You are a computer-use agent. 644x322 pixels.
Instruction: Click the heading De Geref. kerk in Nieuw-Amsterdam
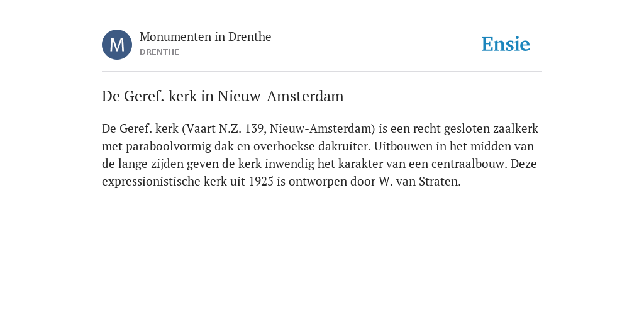pyautogui.click(x=223, y=96)
